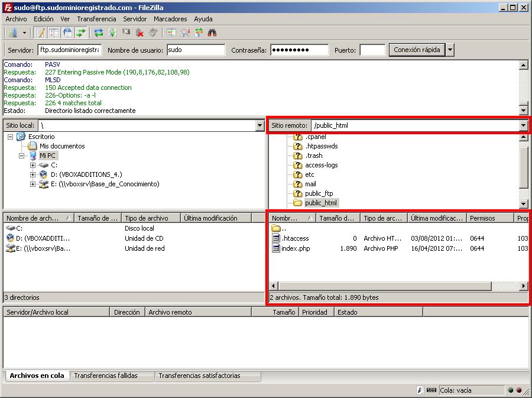Toggle remote directory tree display icon

click(67, 33)
